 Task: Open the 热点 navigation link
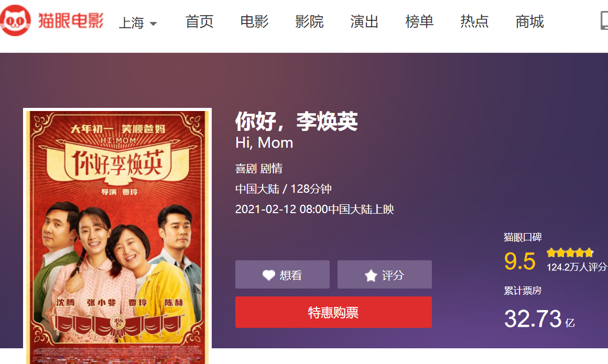tap(475, 21)
